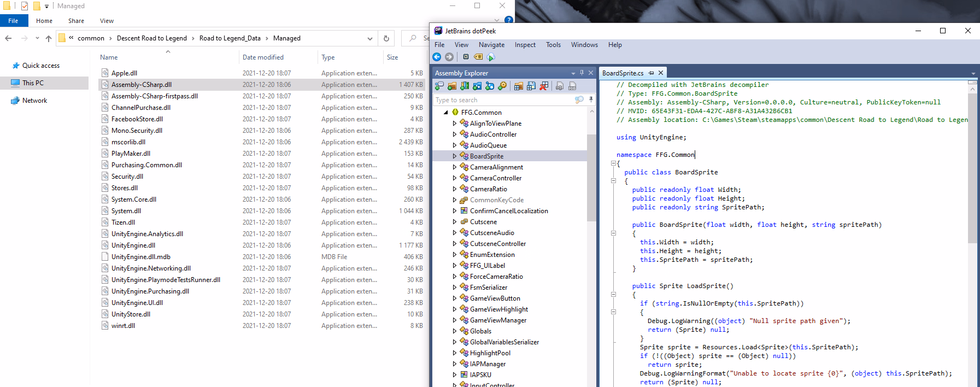Open the recent locations dropdown in Explorer
Viewport: 980px width, 387px height.
37,38
